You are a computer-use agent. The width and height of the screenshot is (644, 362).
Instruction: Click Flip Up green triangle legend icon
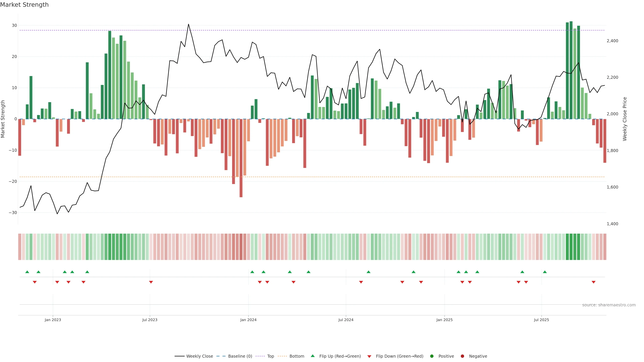click(x=312, y=356)
